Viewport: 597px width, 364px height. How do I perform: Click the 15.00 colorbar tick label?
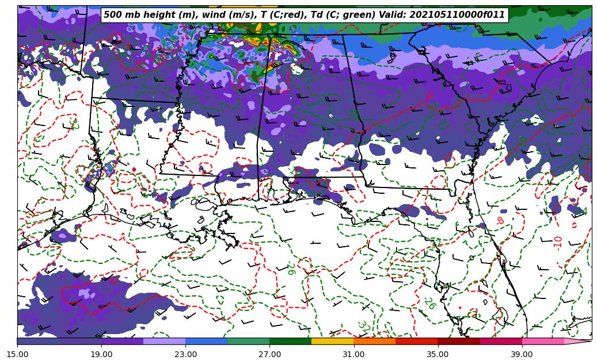tap(17, 354)
